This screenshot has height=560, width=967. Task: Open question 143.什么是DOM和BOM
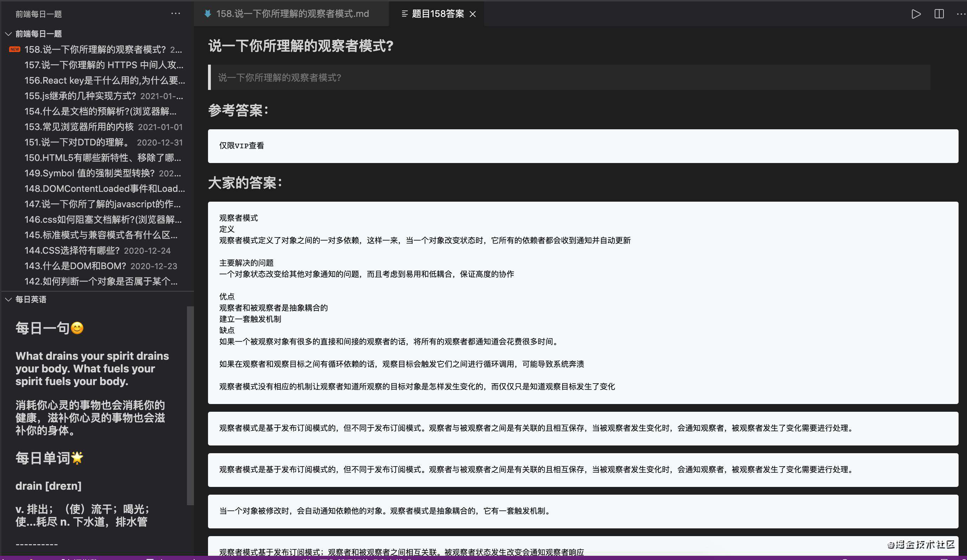[x=97, y=266]
